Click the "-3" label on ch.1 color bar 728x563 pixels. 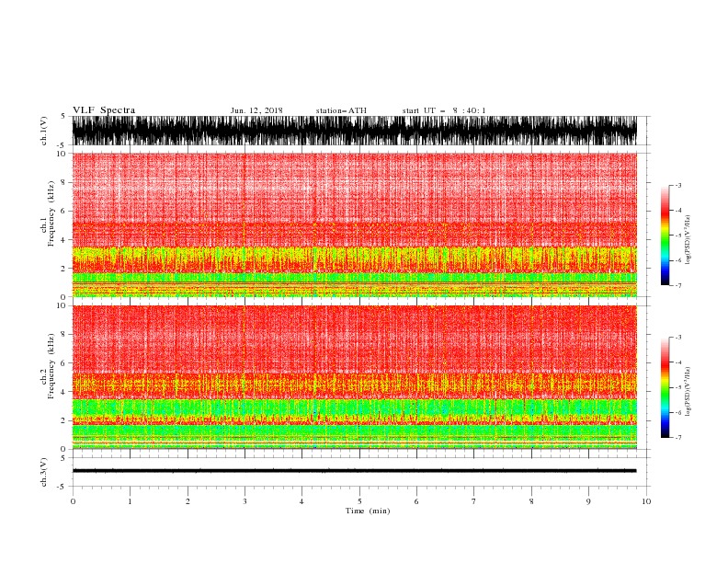[x=677, y=185]
